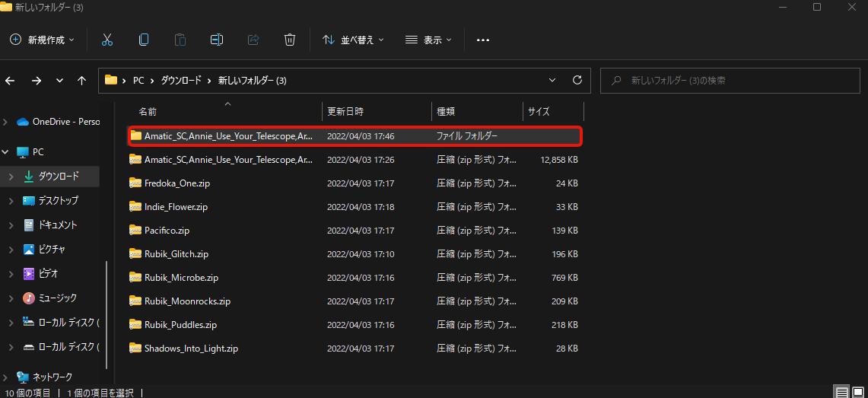The width and height of the screenshot is (868, 398).
Task: Click the Copy icon in toolbar
Action: 144,40
